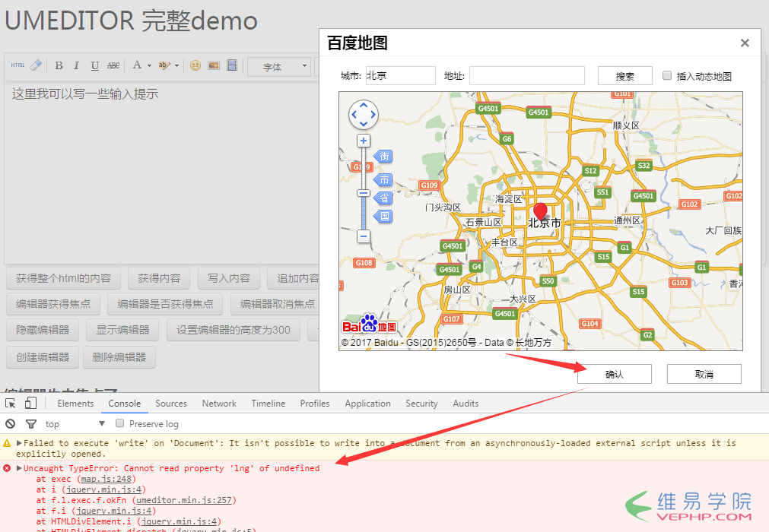This screenshot has height=532, width=769.
Task: Open the emoticon smiley picker
Action: (x=195, y=65)
